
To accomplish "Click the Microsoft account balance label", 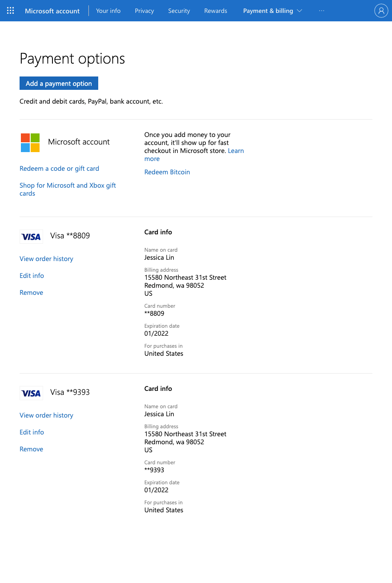I will coord(79,142).
